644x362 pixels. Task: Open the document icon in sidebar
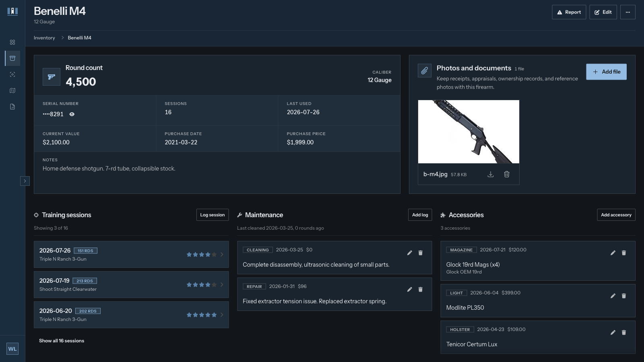12,107
